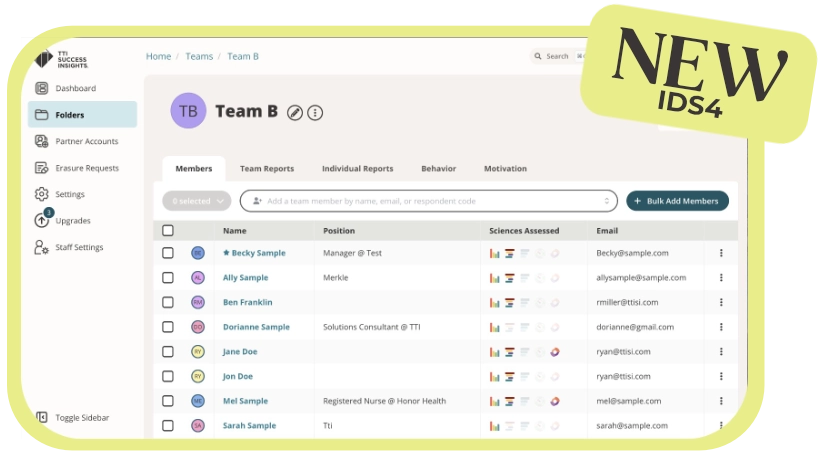Click 'Manager @ Test' position cell
The height and width of the screenshot is (451, 819).
pos(352,253)
